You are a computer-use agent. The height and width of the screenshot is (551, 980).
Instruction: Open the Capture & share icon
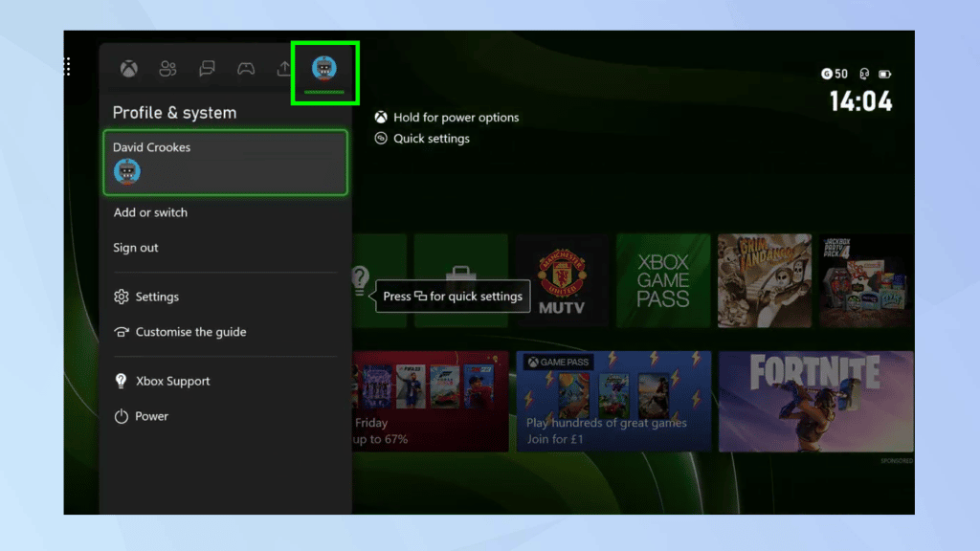click(284, 68)
